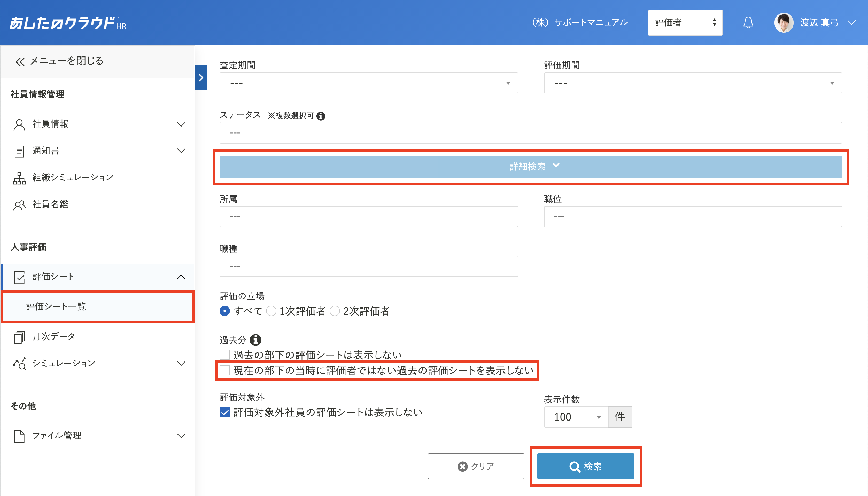Collapse the 評価シート chevron
868x496 pixels.
[x=181, y=277]
